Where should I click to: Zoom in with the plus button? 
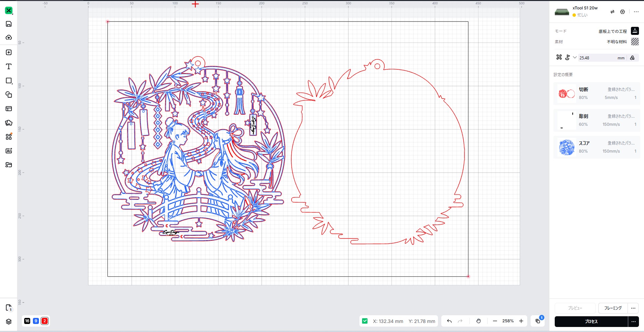(x=521, y=321)
